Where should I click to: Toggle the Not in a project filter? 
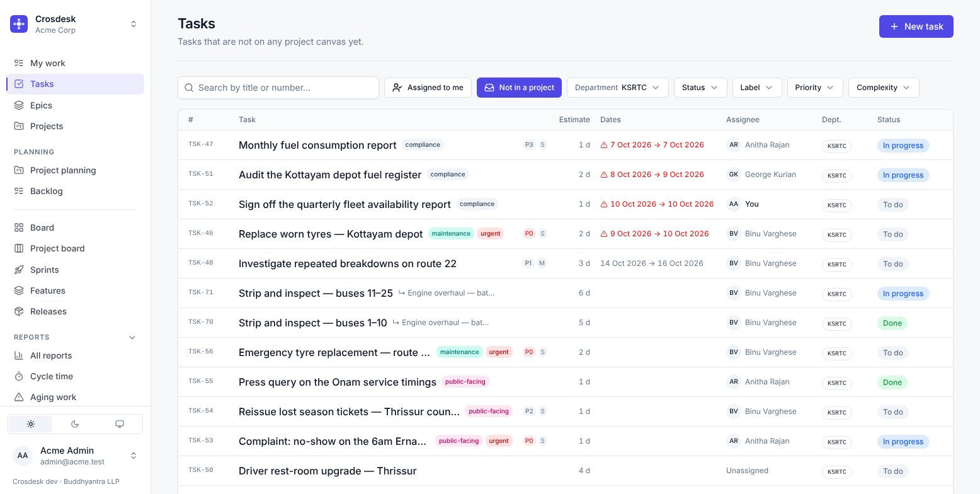520,88
